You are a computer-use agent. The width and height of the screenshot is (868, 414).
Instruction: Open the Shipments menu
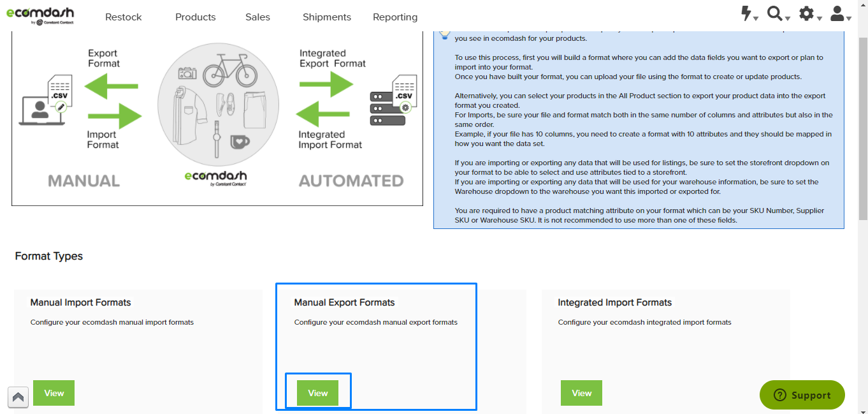(x=327, y=17)
